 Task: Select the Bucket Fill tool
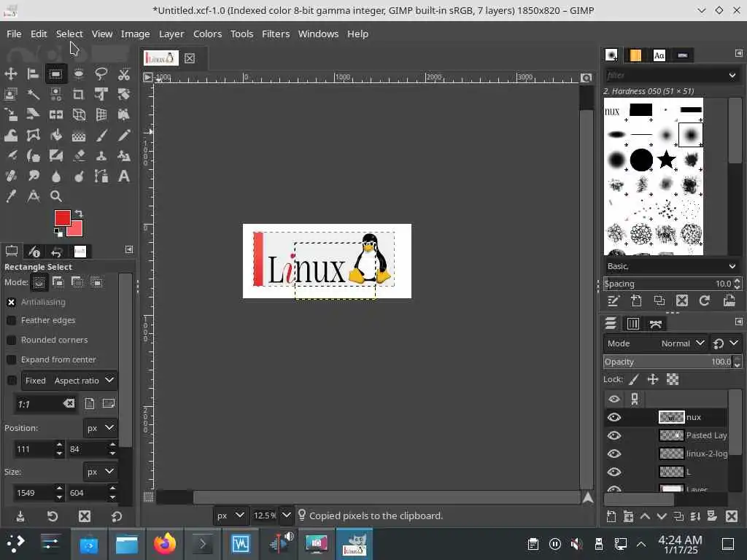55,135
